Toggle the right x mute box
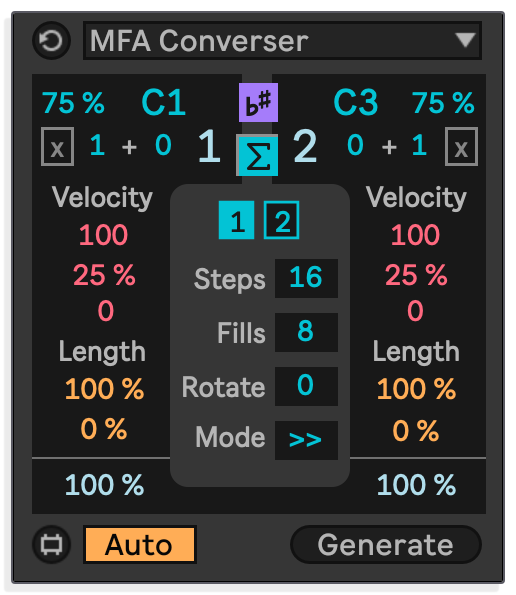The height and width of the screenshot is (595, 516). click(x=461, y=146)
